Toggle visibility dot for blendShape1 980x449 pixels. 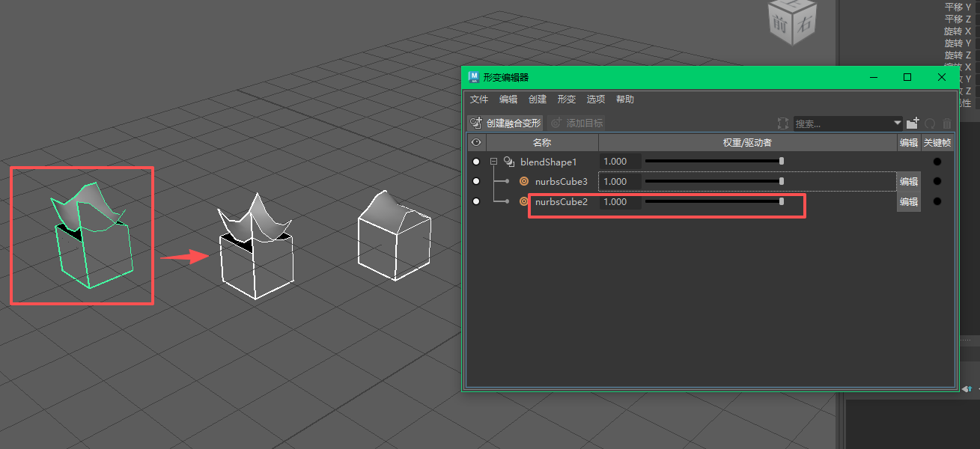click(x=476, y=162)
